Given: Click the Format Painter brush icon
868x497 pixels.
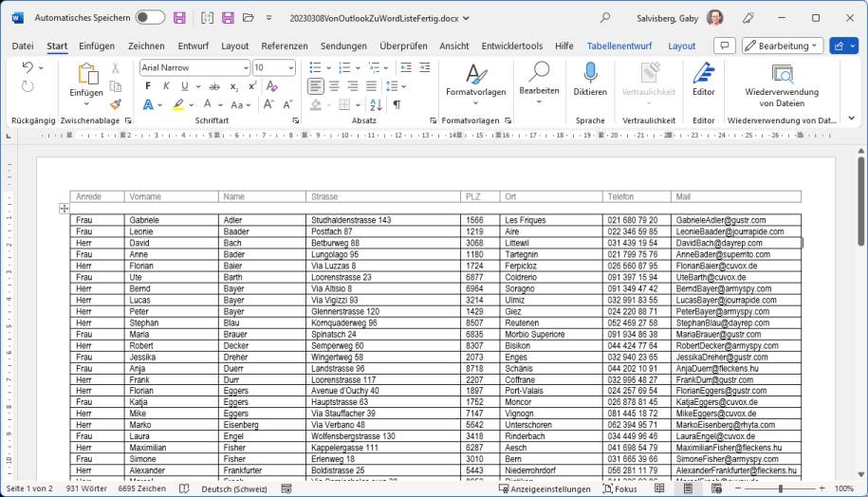Looking at the screenshot, I should pyautogui.click(x=116, y=104).
